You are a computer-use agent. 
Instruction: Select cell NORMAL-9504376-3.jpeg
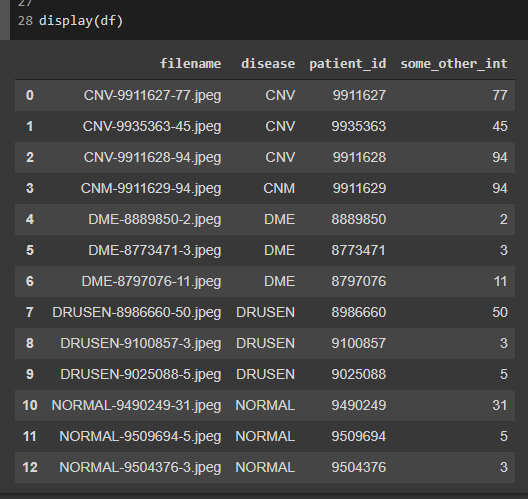140,467
